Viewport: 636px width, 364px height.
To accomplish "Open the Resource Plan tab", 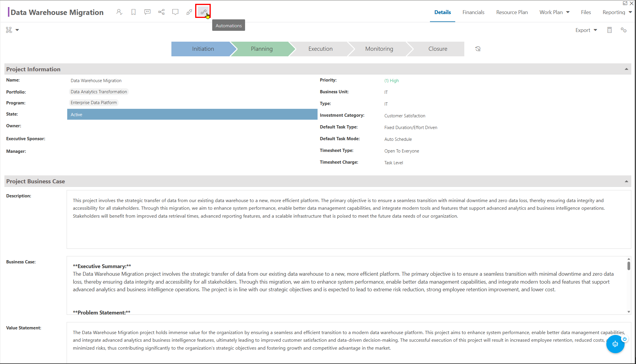I will (512, 12).
